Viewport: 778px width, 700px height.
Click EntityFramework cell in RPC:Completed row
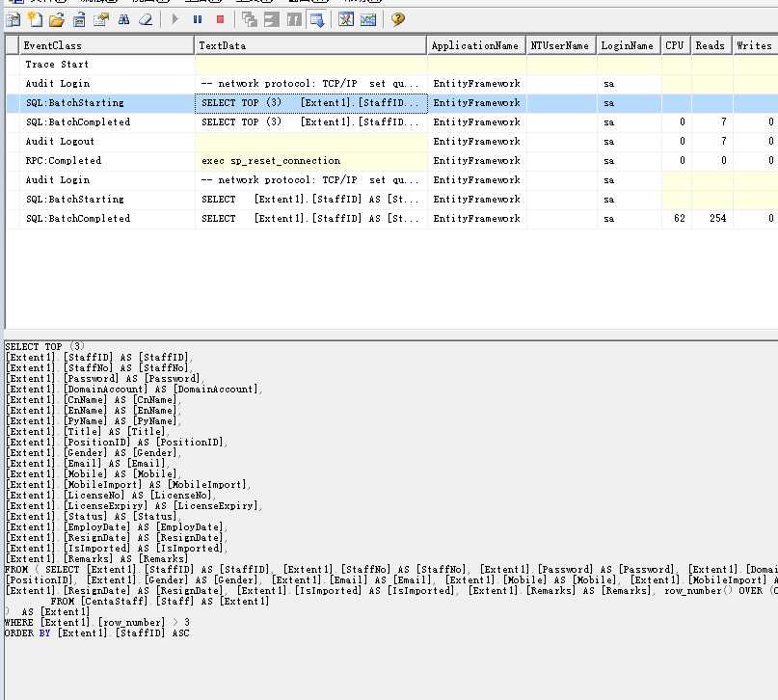point(476,161)
